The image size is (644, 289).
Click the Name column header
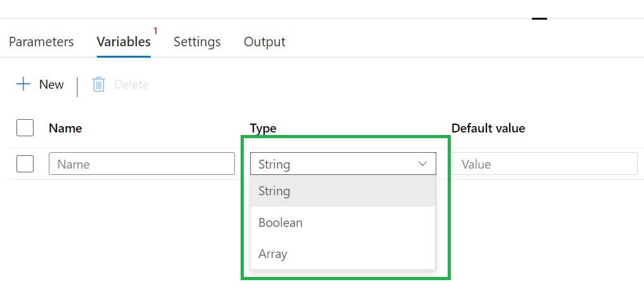point(65,128)
